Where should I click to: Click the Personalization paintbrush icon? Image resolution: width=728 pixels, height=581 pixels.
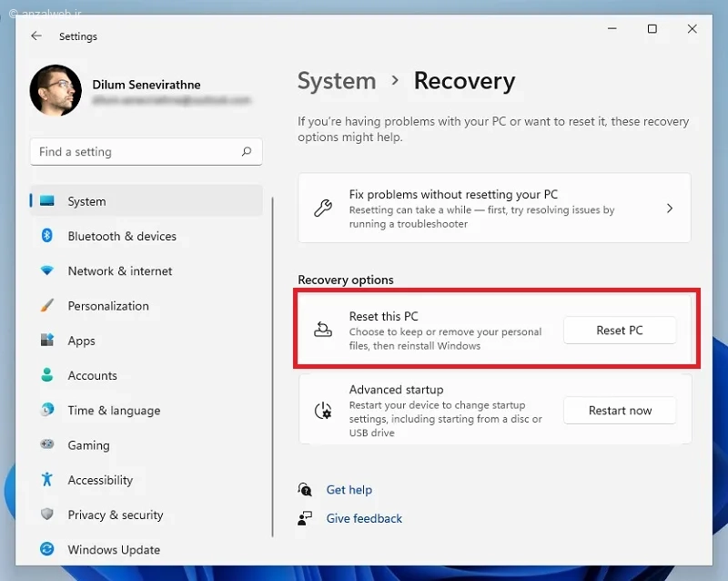[47, 305]
